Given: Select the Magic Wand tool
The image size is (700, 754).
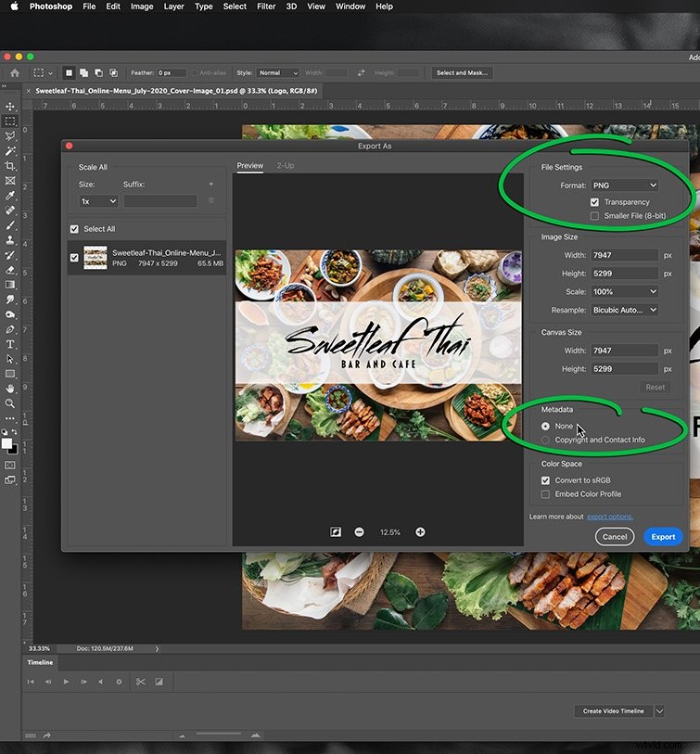Looking at the screenshot, I should click(x=9, y=151).
